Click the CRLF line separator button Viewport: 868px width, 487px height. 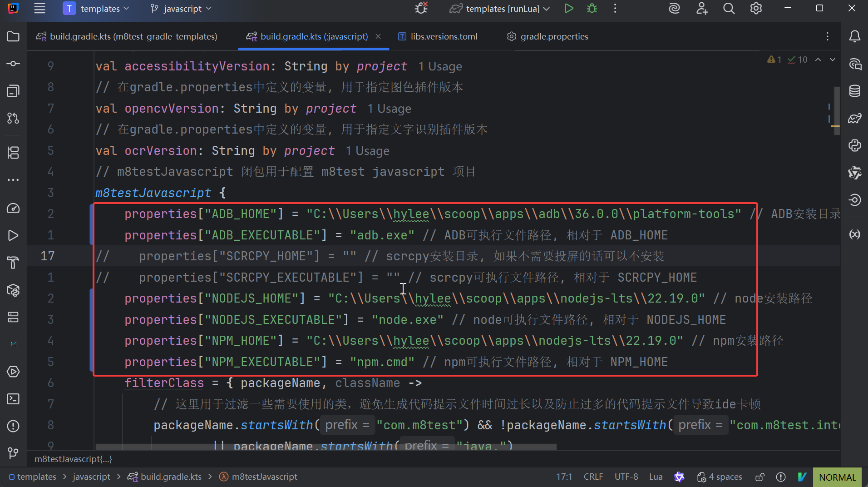pos(593,477)
